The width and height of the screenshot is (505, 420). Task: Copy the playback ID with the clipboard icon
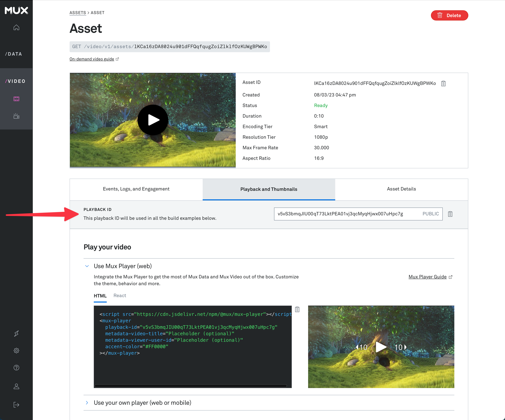[x=450, y=214]
